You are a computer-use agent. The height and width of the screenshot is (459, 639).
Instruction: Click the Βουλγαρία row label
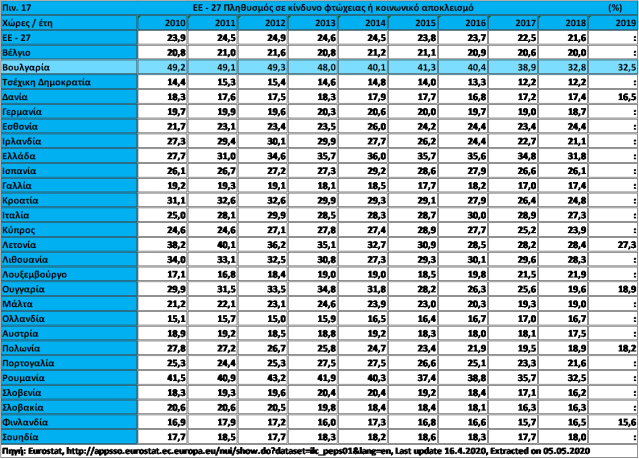tap(30, 66)
